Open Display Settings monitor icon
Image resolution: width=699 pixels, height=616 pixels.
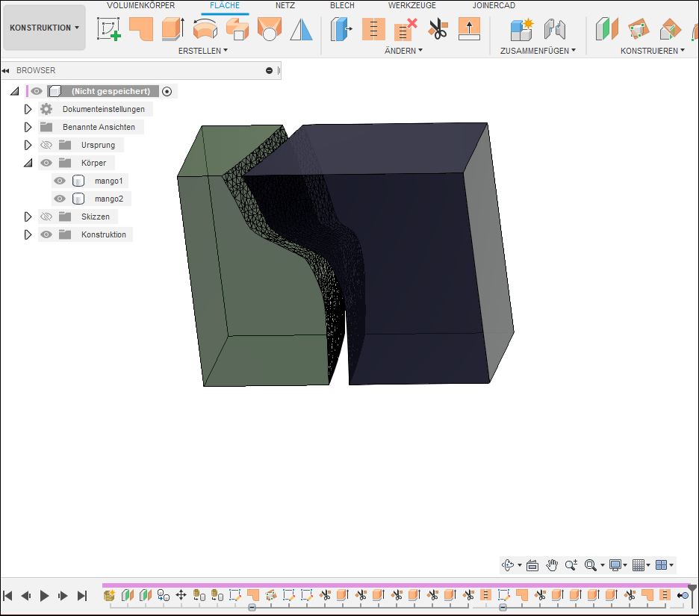pyautogui.click(x=615, y=565)
